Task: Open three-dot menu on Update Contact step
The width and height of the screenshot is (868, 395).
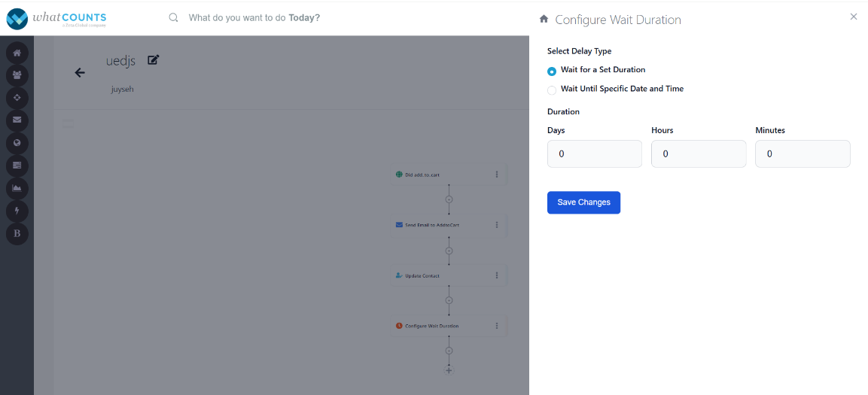Action: [x=497, y=275]
